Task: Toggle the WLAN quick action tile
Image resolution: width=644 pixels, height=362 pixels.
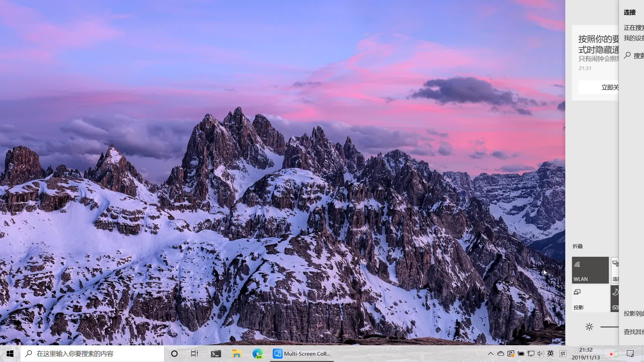Action: point(590,270)
